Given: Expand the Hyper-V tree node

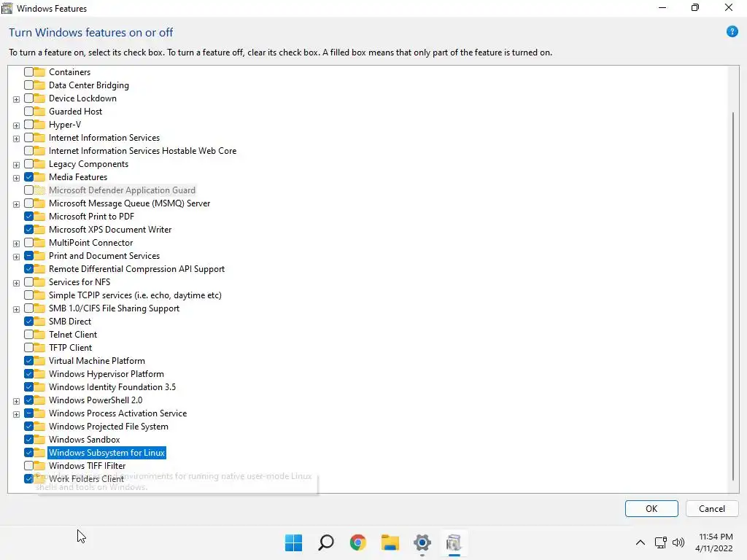Looking at the screenshot, I should click(x=16, y=125).
